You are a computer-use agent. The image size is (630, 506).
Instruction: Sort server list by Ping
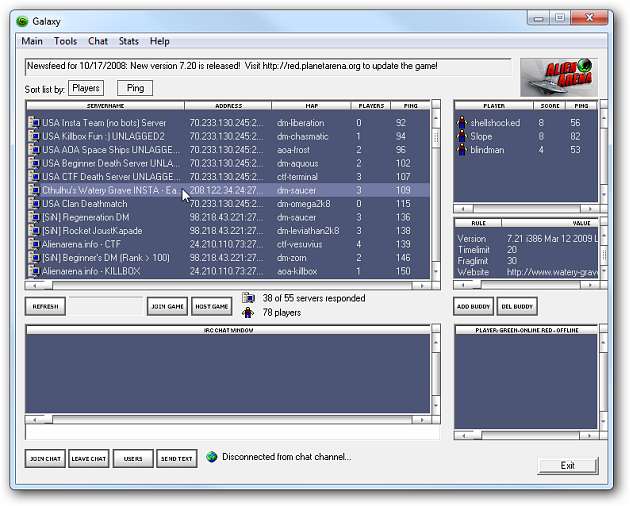coord(135,89)
